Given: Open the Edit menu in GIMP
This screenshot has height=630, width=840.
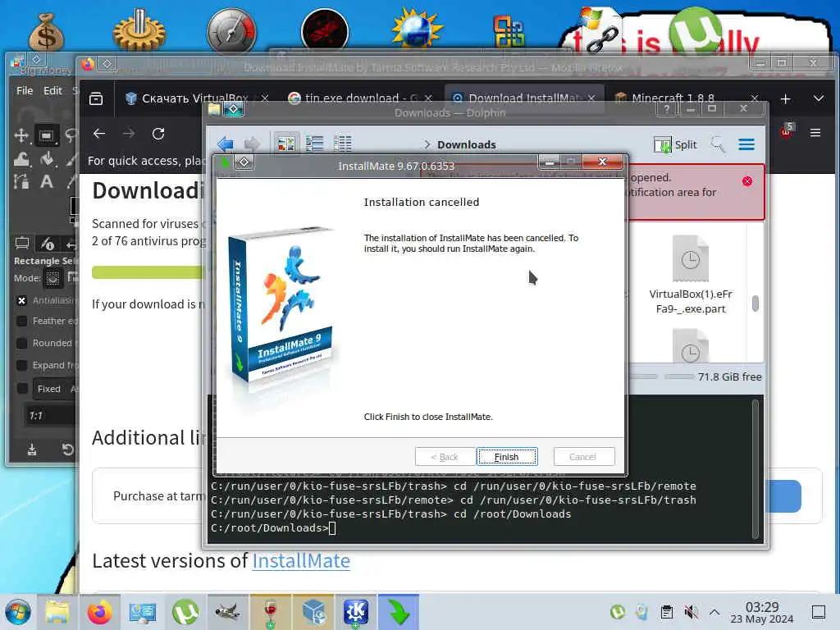Looking at the screenshot, I should coord(52,90).
